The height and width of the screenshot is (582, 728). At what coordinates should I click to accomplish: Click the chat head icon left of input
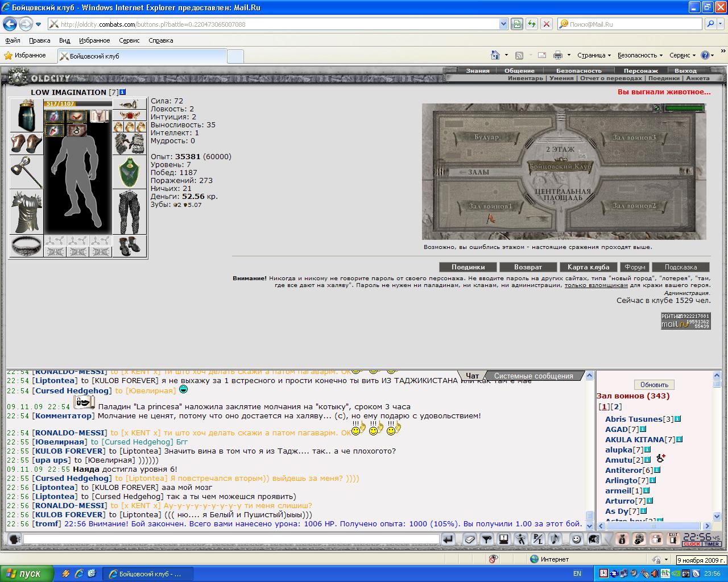pos(14,539)
